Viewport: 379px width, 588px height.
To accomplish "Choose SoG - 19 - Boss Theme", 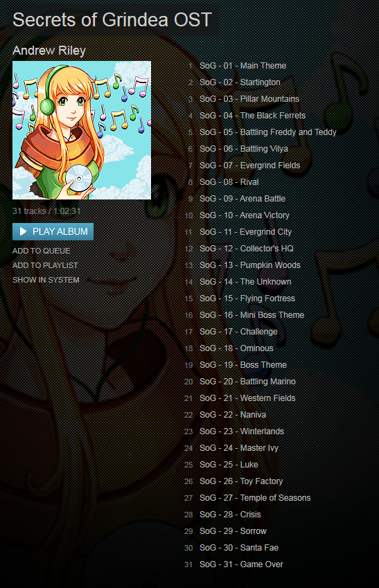I will (243, 365).
